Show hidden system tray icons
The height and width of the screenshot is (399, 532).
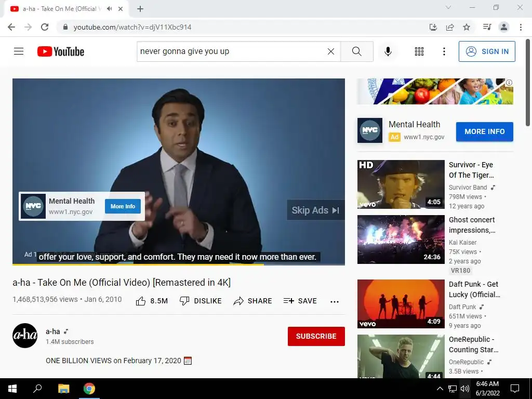pos(440,389)
